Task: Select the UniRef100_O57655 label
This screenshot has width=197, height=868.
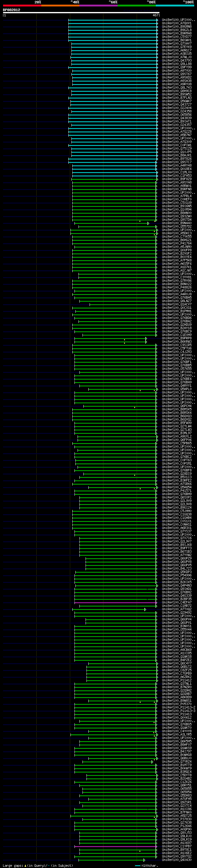Action: point(176,369)
